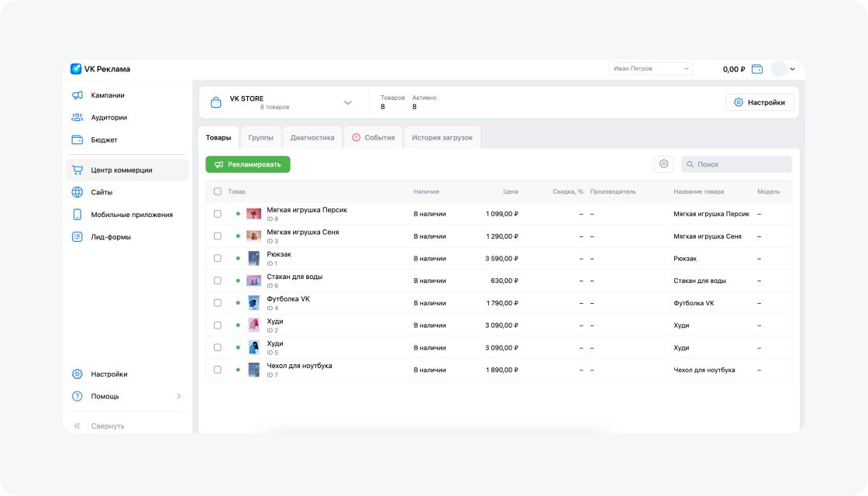
Task: Switch to the История загрузок tab
Action: (443, 137)
